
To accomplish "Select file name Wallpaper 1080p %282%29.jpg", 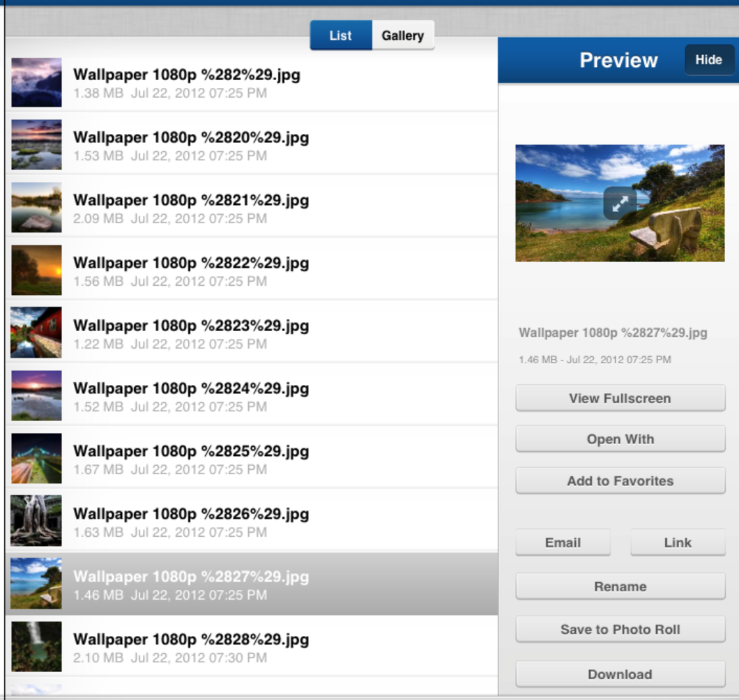I will click(x=187, y=75).
